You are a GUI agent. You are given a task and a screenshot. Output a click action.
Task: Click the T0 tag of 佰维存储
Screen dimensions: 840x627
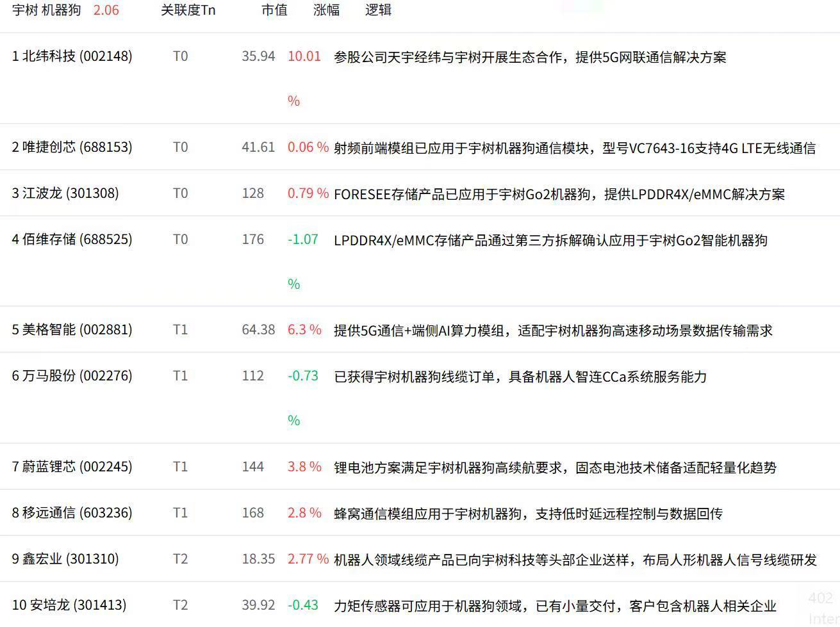point(181,240)
